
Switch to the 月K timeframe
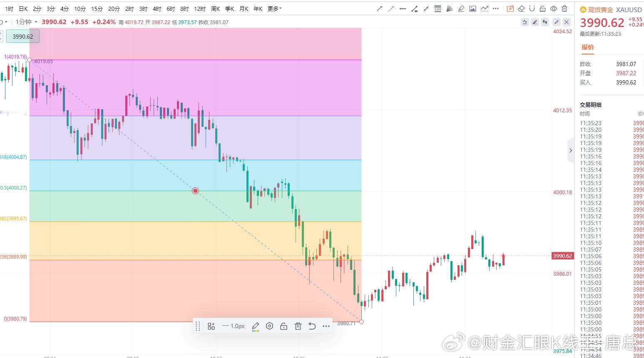[x=244, y=9]
